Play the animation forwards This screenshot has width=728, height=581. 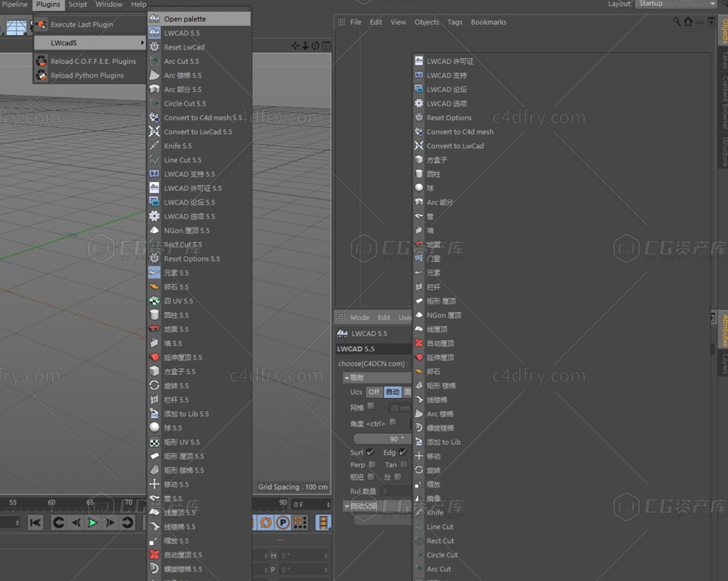pyautogui.click(x=93, y=522)
